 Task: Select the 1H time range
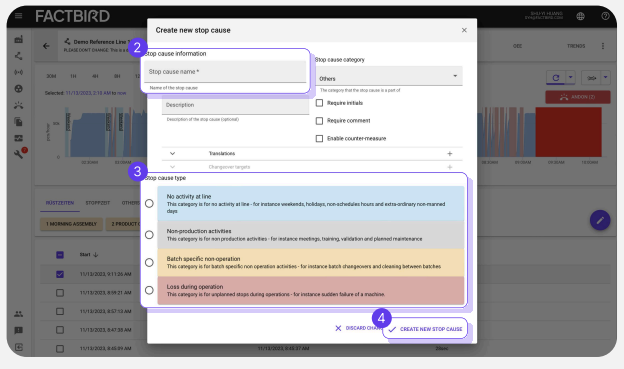pyautogui.click(x=73, y=76)
